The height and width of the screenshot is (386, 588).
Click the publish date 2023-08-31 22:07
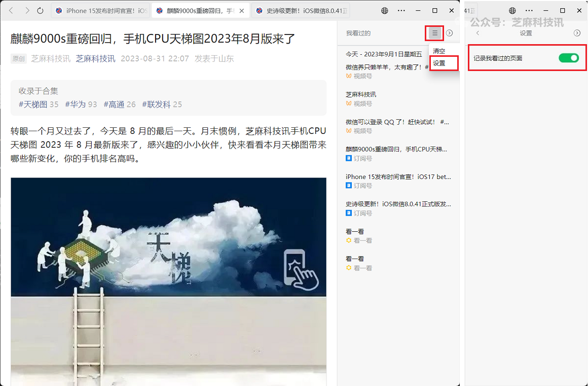click(155, 58)
